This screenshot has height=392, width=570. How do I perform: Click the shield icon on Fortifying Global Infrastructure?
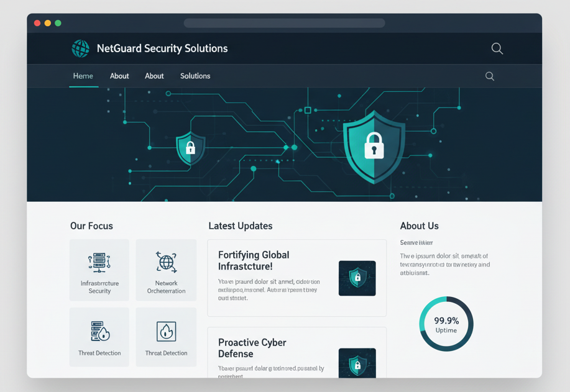pos(357,278)
